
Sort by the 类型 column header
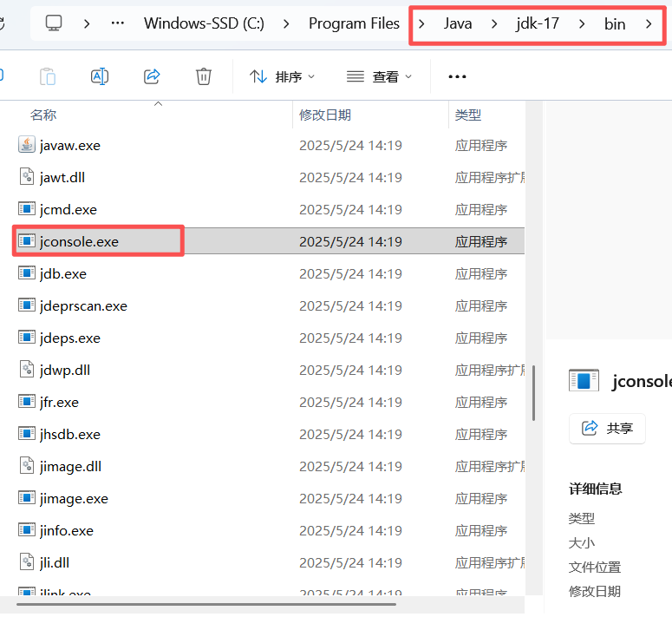(468, 115)
